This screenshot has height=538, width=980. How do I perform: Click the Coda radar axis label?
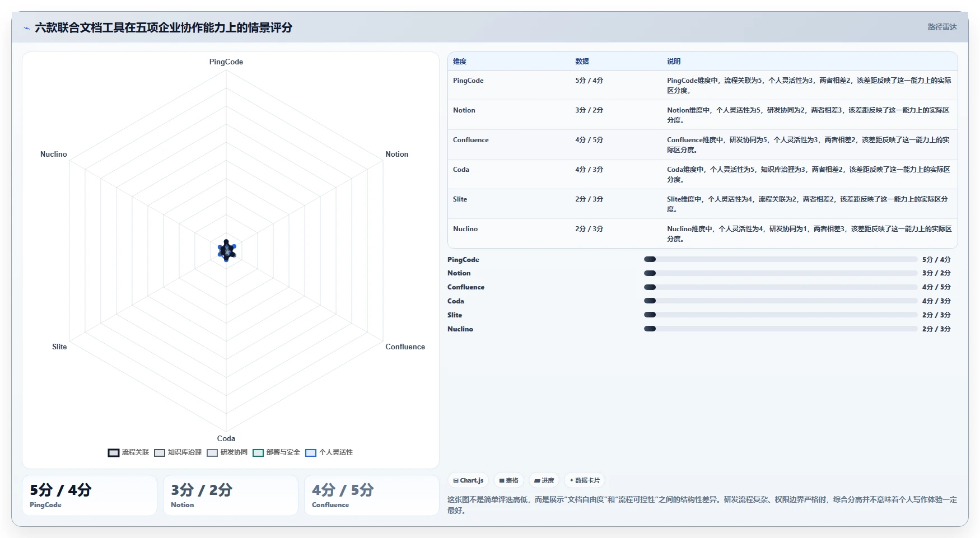coord(226,439)
